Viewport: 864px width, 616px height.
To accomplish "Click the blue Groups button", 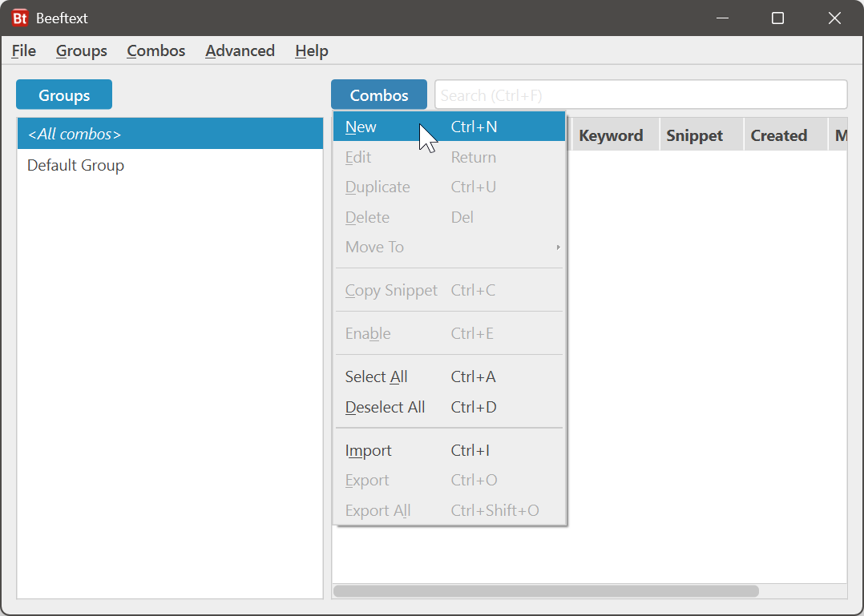I will 64,95.
